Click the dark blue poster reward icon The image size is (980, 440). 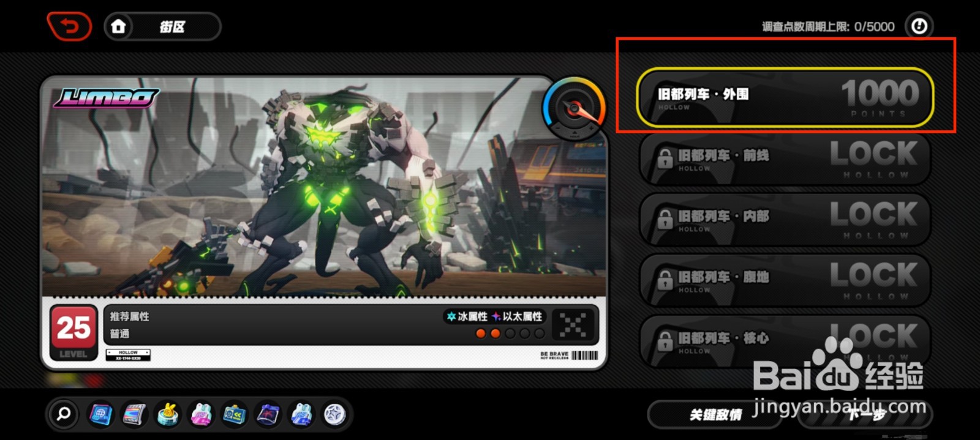268,414
